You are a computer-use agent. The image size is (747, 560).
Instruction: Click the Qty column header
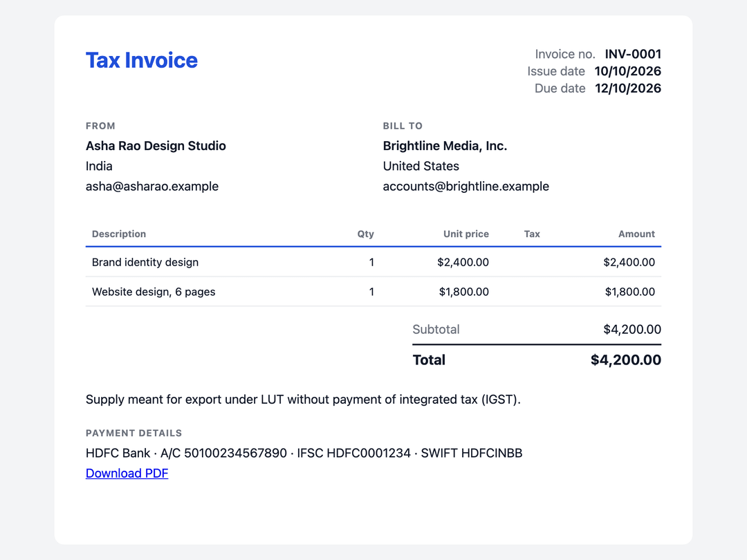[365, 234]
